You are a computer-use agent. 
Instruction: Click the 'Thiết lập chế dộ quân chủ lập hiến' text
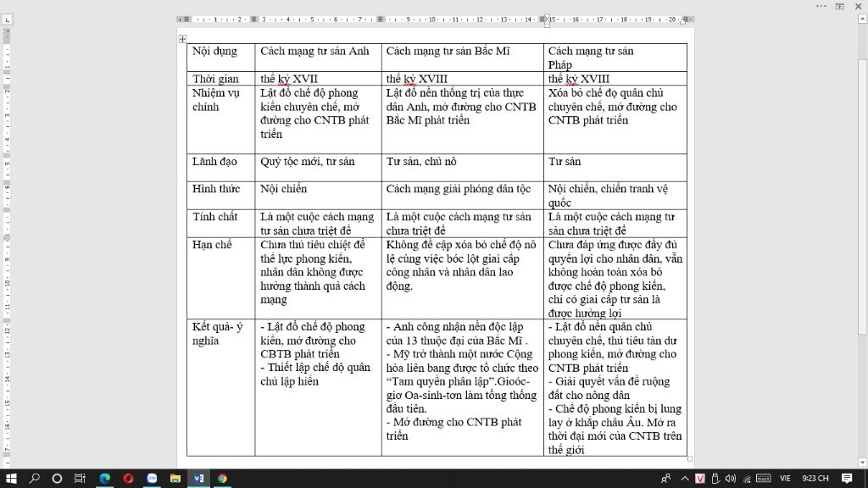pyautogui.click(x=315, y=374)
